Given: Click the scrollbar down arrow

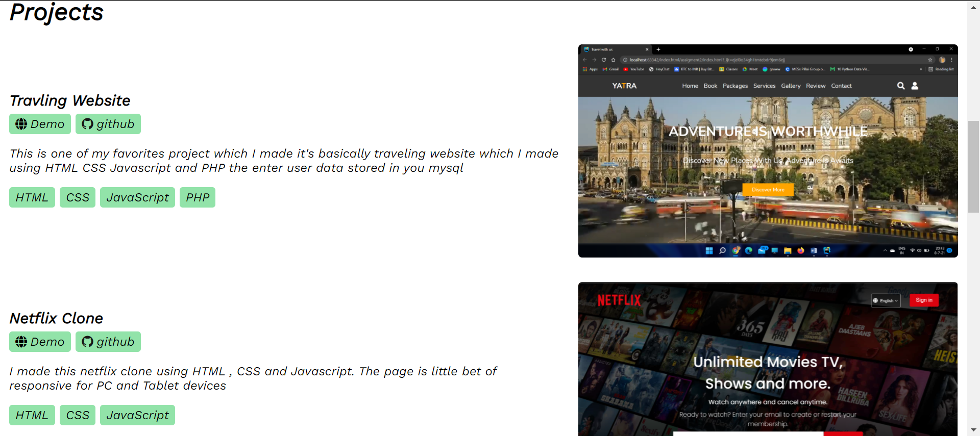Looking at the screenshot, I should (973, 430).
